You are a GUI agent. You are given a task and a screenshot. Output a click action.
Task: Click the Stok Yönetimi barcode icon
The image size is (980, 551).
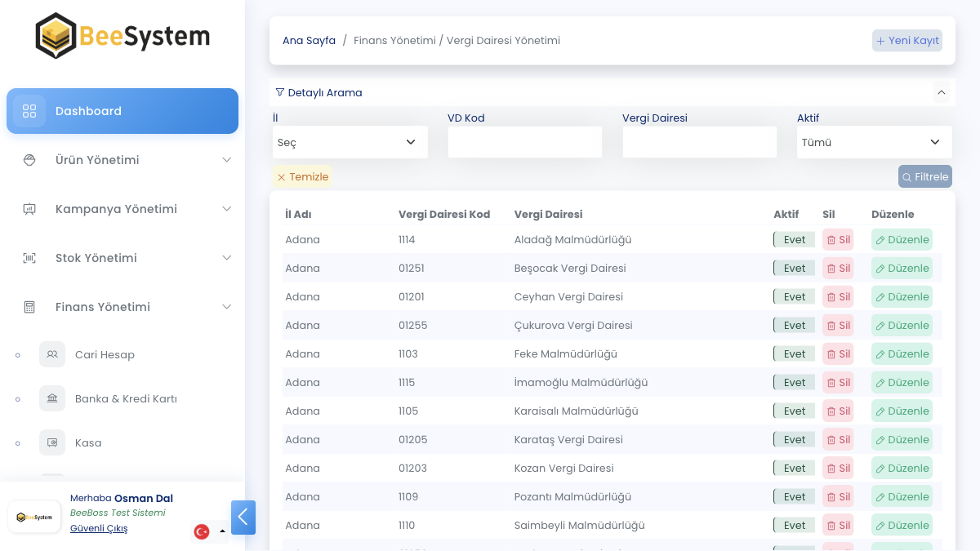(x=29, y=258)
